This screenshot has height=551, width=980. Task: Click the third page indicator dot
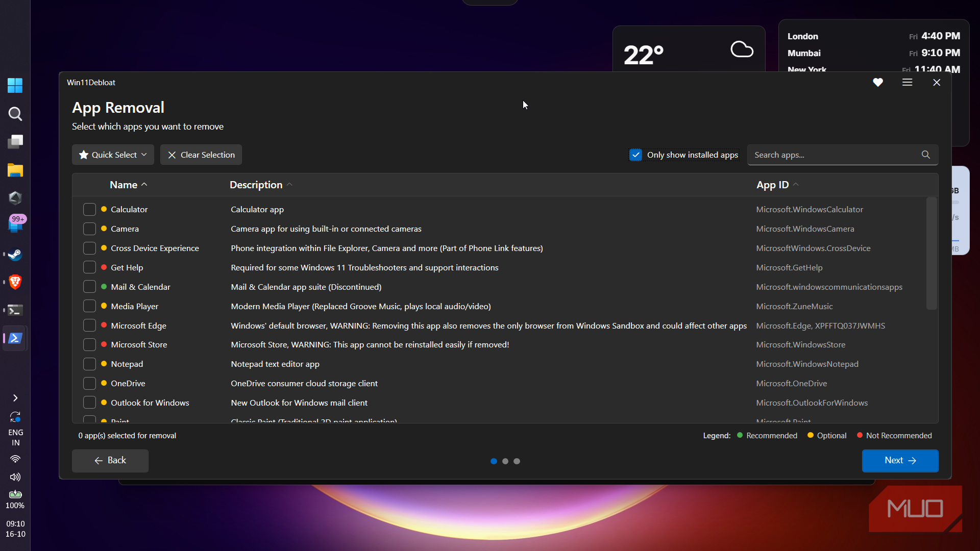[517, 461]
